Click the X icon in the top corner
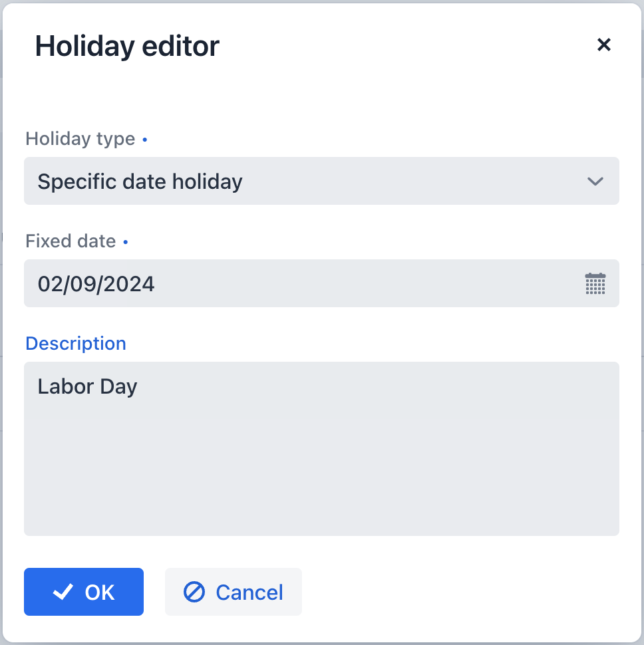The image size is (644, 645). [x=603, y=45]
